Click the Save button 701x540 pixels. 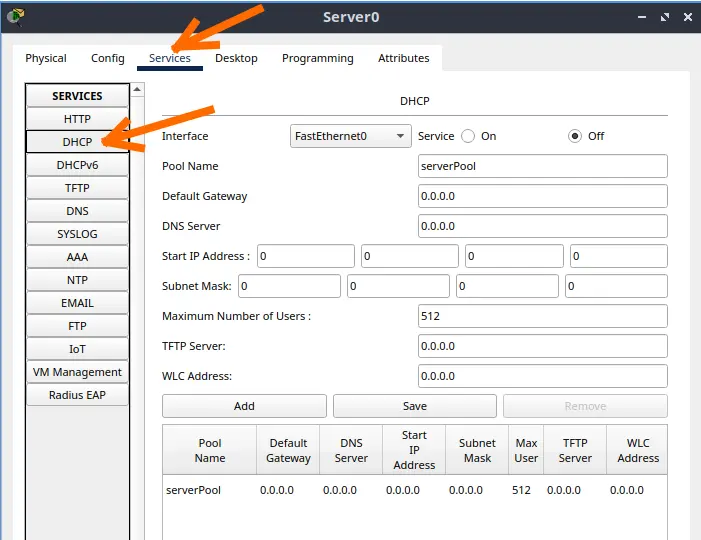pos(414,406)
